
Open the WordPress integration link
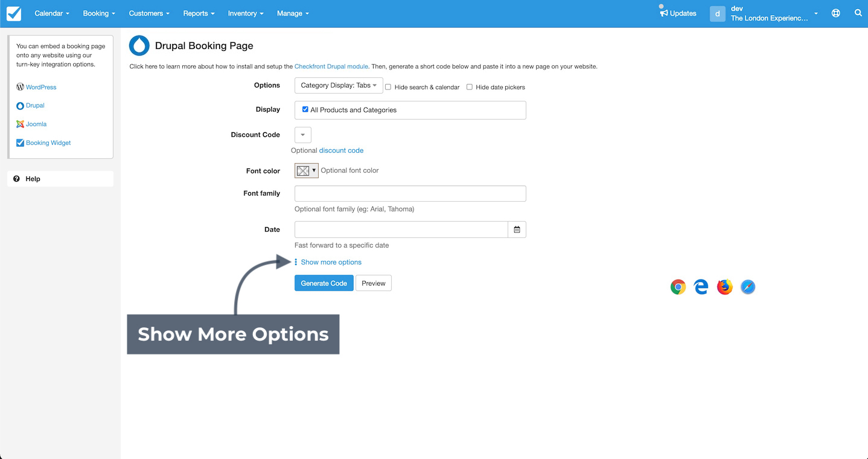[x=41, y=87]
